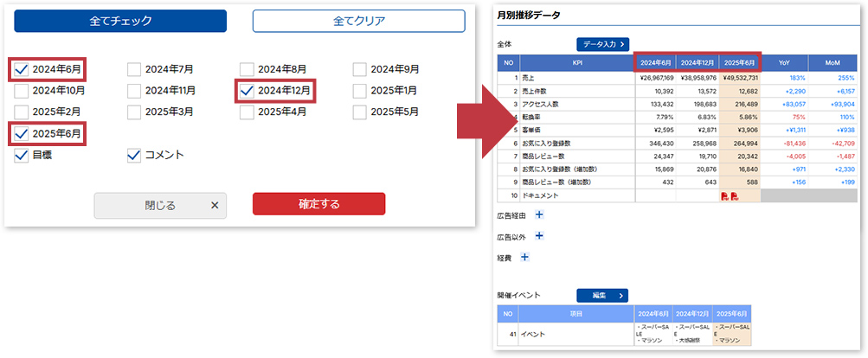The width and height of the screenshot is (868, 358).
Task: Close the dialog with 閉じる button
Action: click(x=160, y=205)
